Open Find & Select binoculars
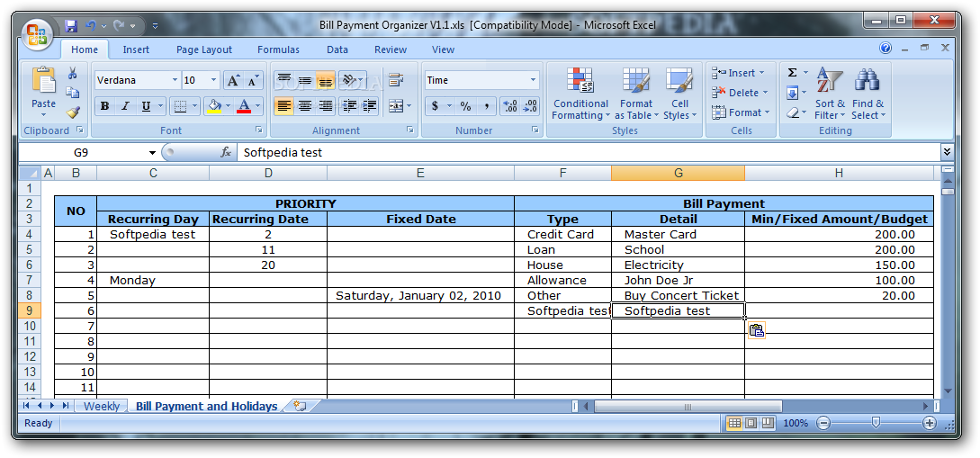 [868, 93]
